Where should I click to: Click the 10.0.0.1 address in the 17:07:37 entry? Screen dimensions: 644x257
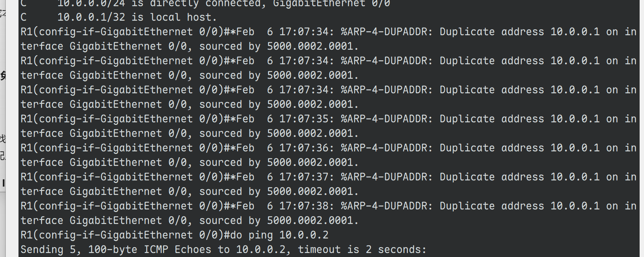coord(575,177)
